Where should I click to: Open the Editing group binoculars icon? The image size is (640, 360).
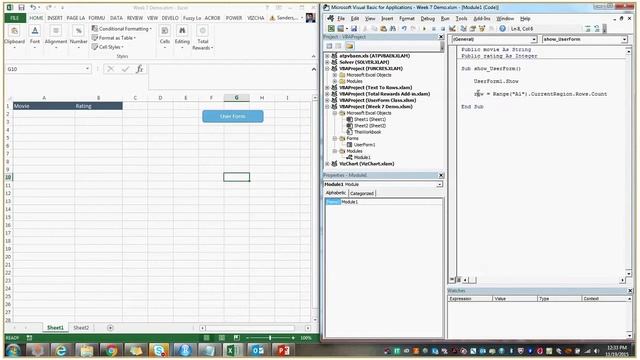pos(182,31)
